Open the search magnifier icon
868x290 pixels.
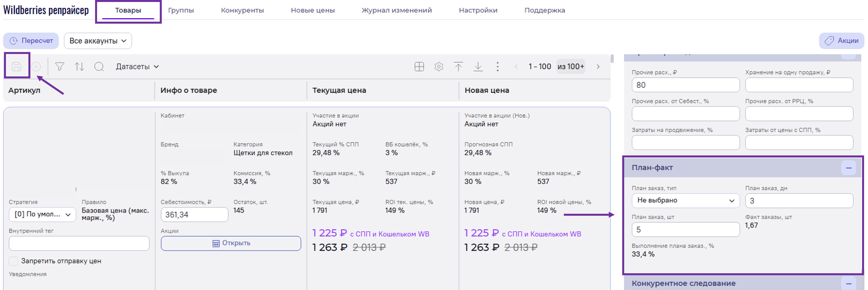99,67
